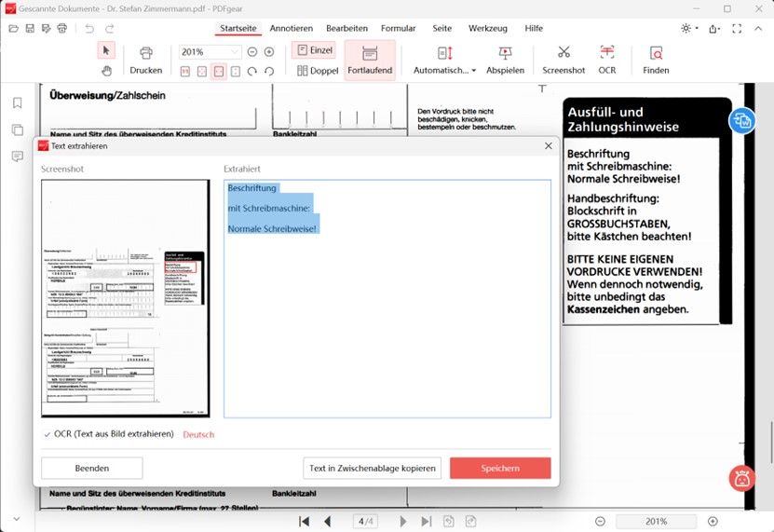Open comments sidebar panel

pos(18,157)
